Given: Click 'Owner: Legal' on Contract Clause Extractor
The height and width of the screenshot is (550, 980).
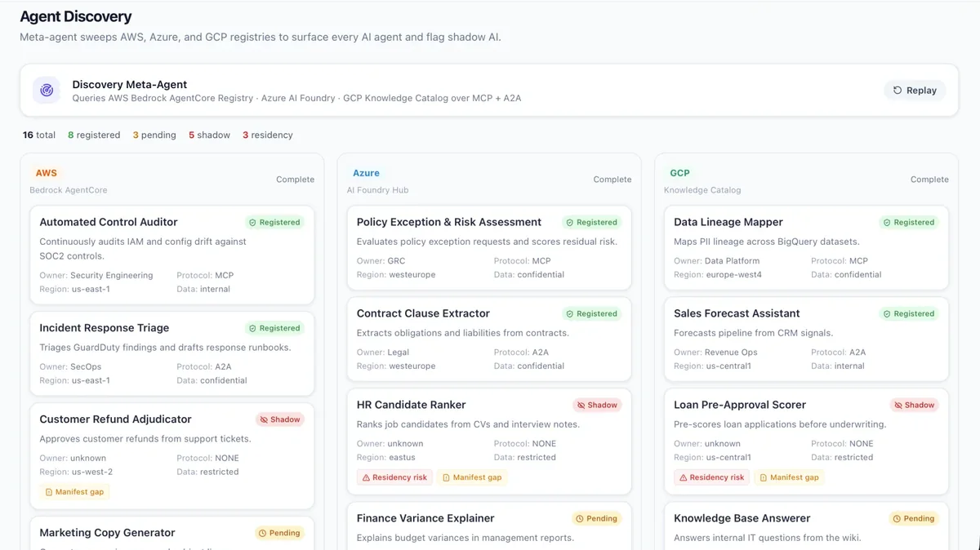Looking at the screenshot, I should pos(383,353).
